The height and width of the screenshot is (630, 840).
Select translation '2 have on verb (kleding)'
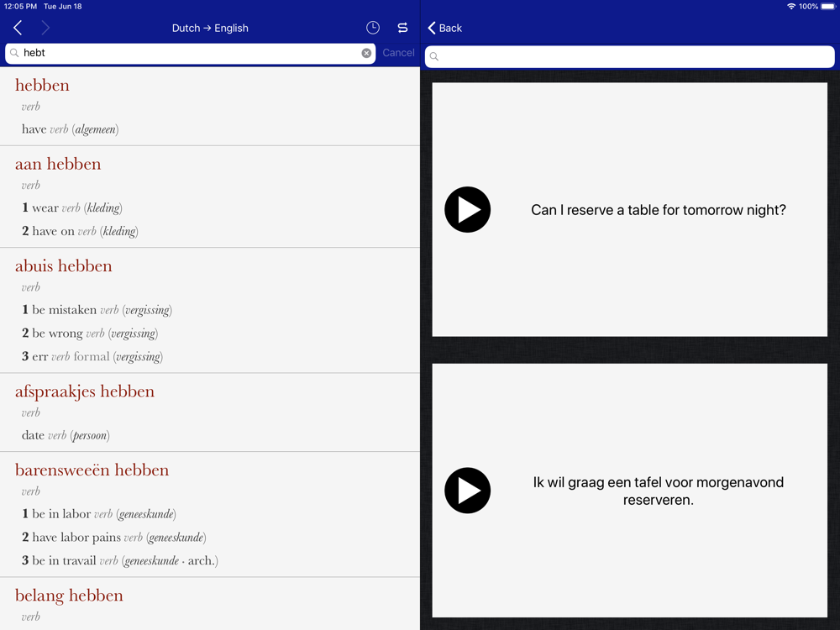coord(81,232)
